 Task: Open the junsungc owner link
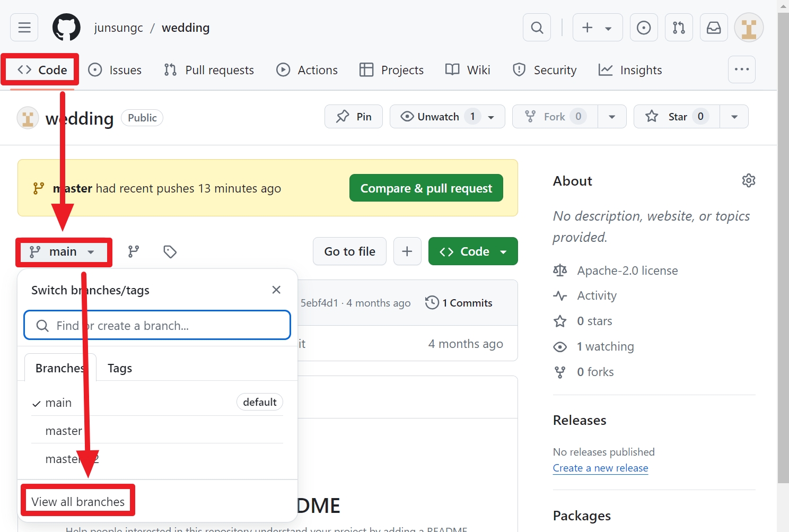[x=118, y=28]
